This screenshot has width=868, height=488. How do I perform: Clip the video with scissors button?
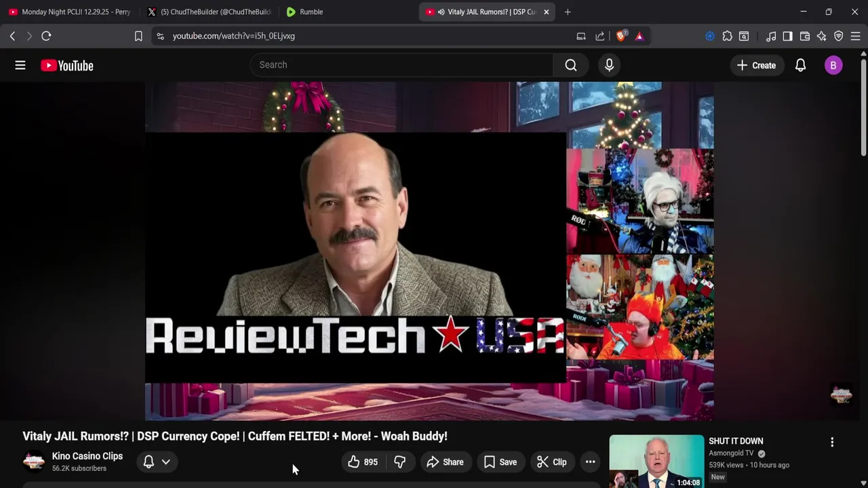coord(551,462)
